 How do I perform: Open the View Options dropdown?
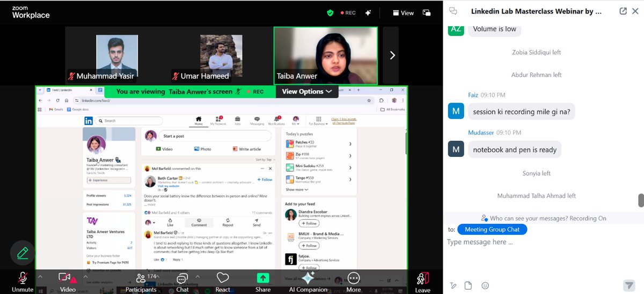point(307,91)
